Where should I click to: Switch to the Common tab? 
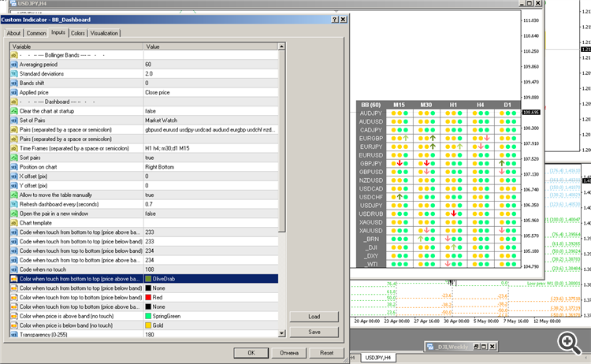click(x=36, y=33)
